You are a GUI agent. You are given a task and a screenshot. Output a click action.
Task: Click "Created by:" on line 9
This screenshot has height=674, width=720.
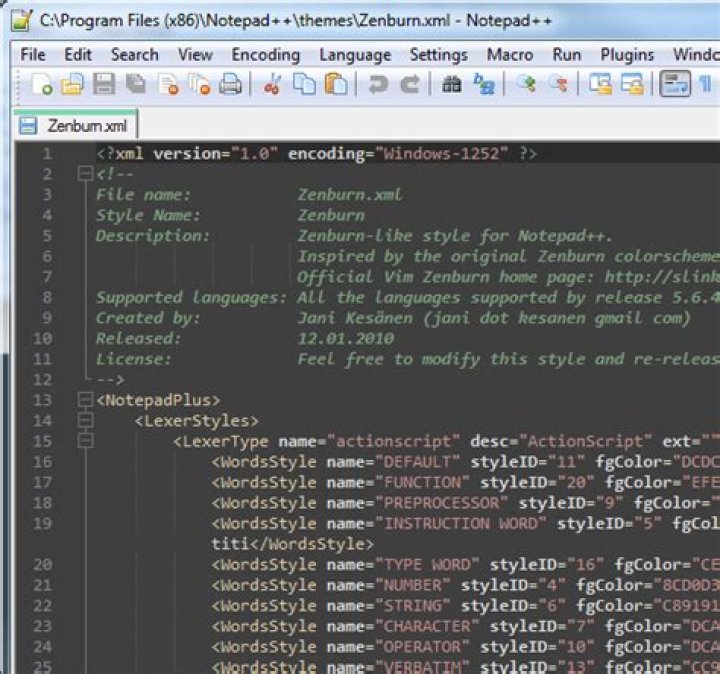(148, 318)
